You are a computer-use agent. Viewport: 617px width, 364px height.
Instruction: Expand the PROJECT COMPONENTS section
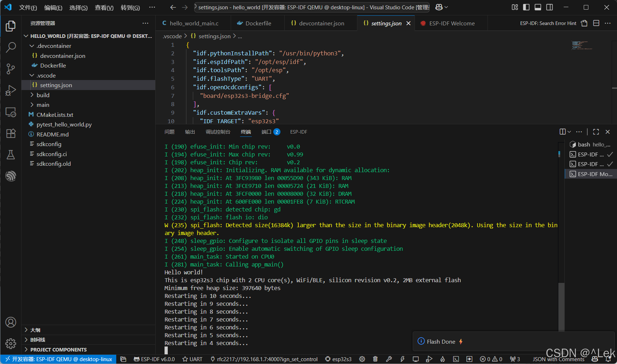[x=26, y=349]
